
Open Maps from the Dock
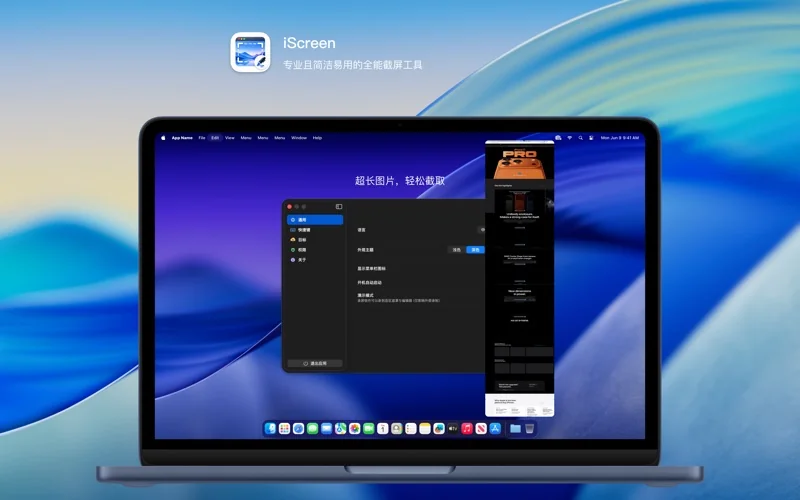click(x=340, y=429)
